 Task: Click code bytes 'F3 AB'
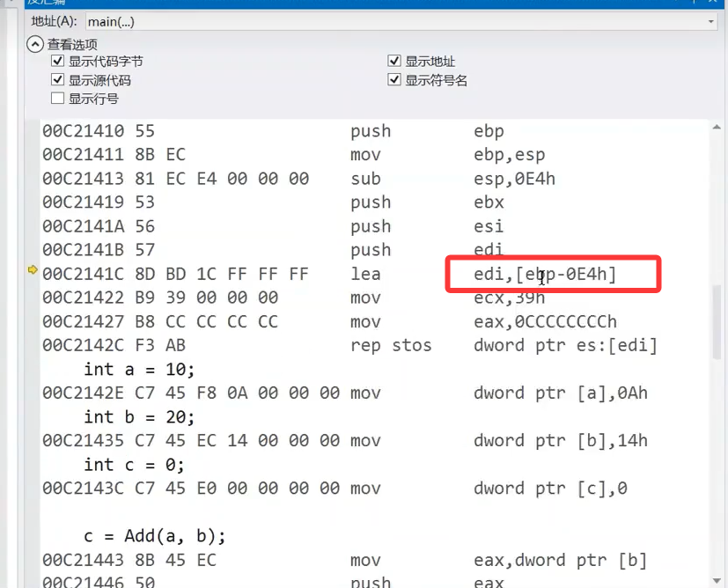160,346
